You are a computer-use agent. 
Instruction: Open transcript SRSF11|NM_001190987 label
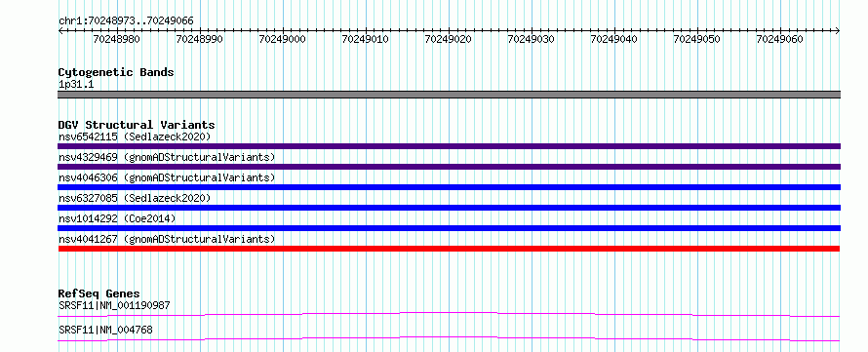coord(114,305)
